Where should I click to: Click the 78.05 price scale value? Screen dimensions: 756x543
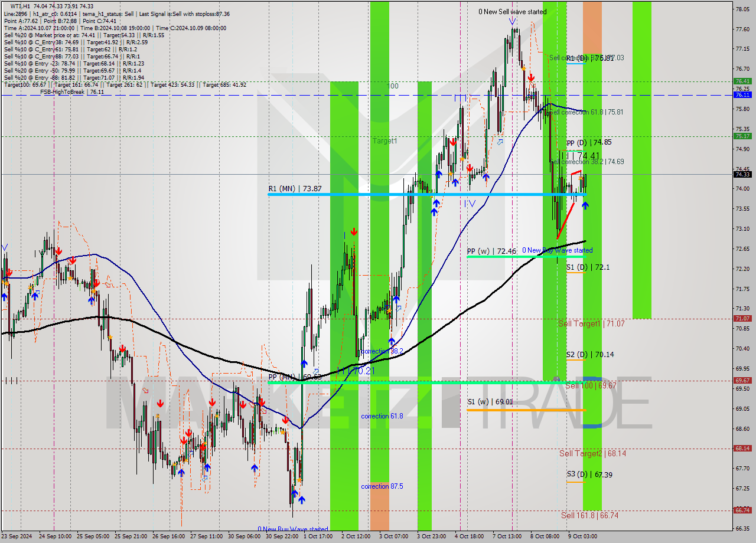742,9
